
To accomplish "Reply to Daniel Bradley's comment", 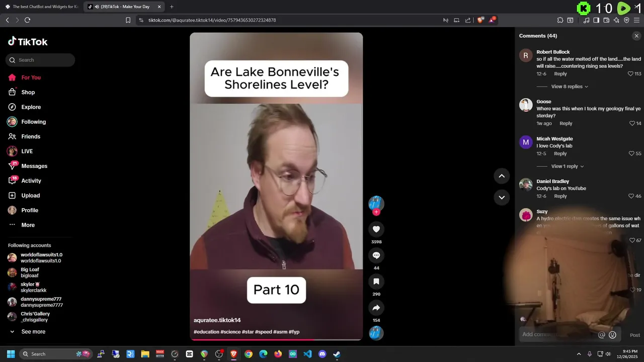I will coord(560,196).
